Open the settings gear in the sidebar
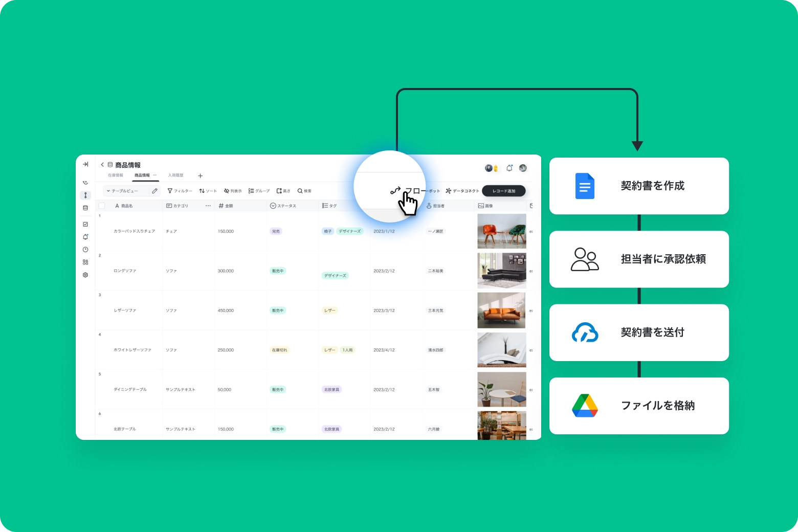The image size is (798, 532). point(85,275)
